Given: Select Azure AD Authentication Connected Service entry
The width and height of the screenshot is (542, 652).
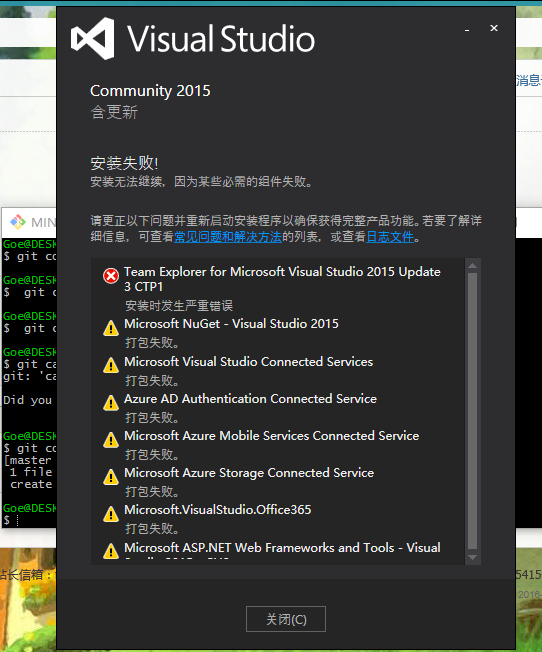Looking at the screenshot, I should (250, 399).
